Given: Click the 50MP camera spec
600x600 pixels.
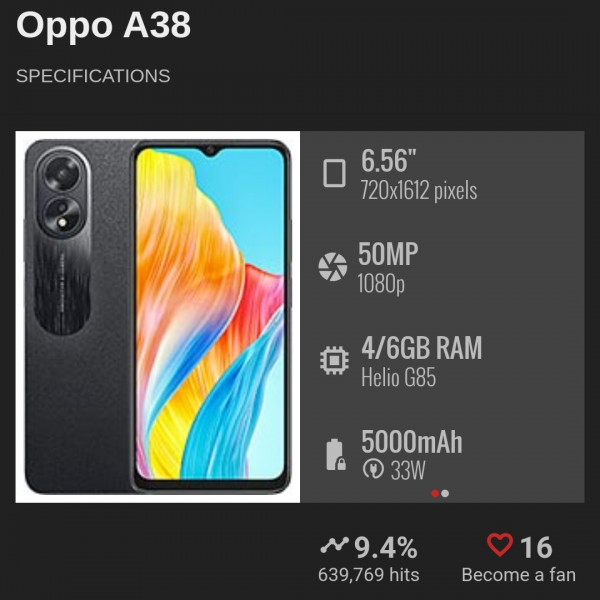Looking at the screenshot, I should 388,254.
